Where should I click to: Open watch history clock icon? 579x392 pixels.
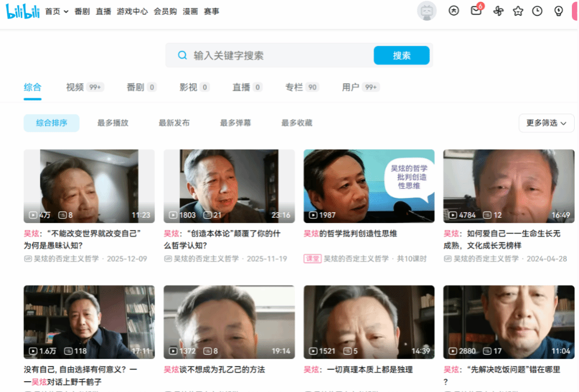click(x=537, y=11)
